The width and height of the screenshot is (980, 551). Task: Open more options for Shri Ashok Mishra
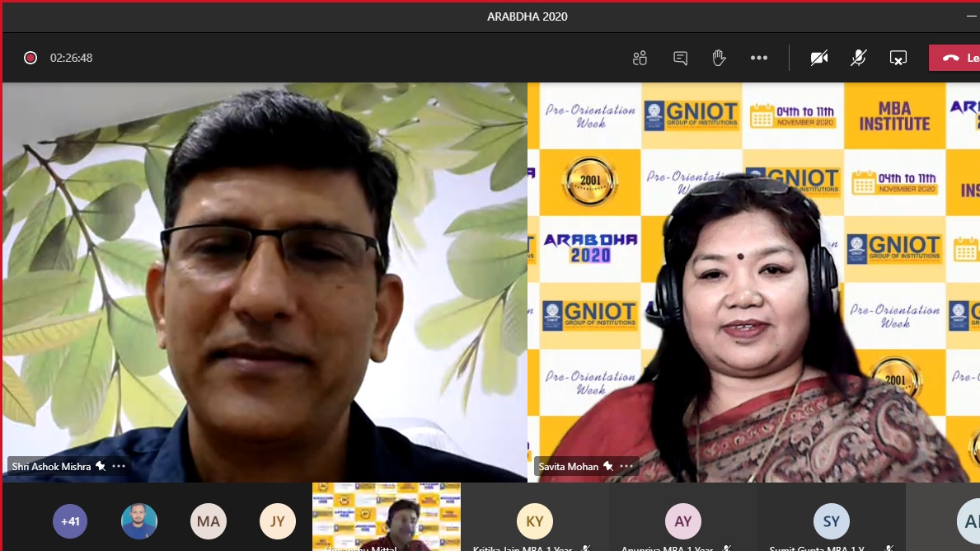click(x=119, y=466)
